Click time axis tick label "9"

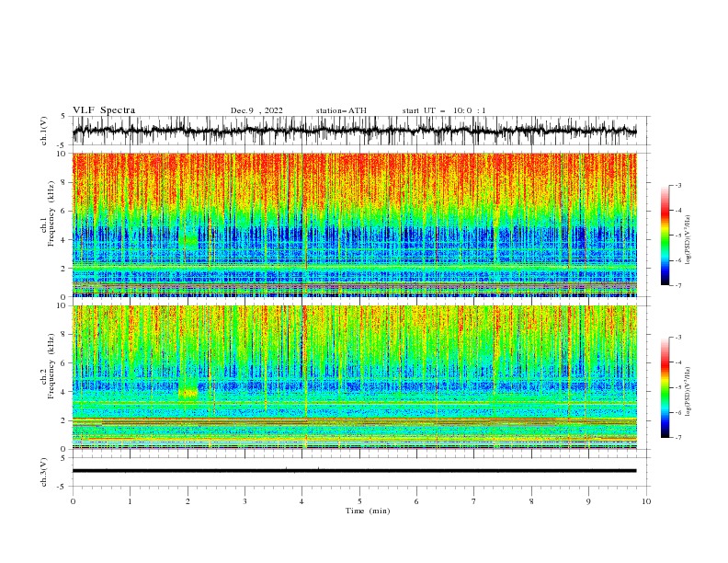(x=588, y=501)
